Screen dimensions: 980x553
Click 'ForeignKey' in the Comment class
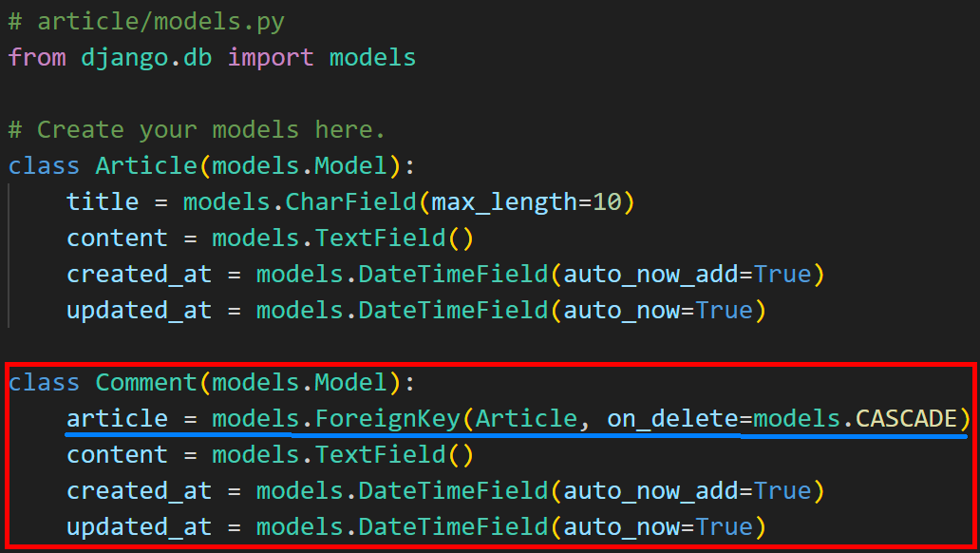pos(387,419)
